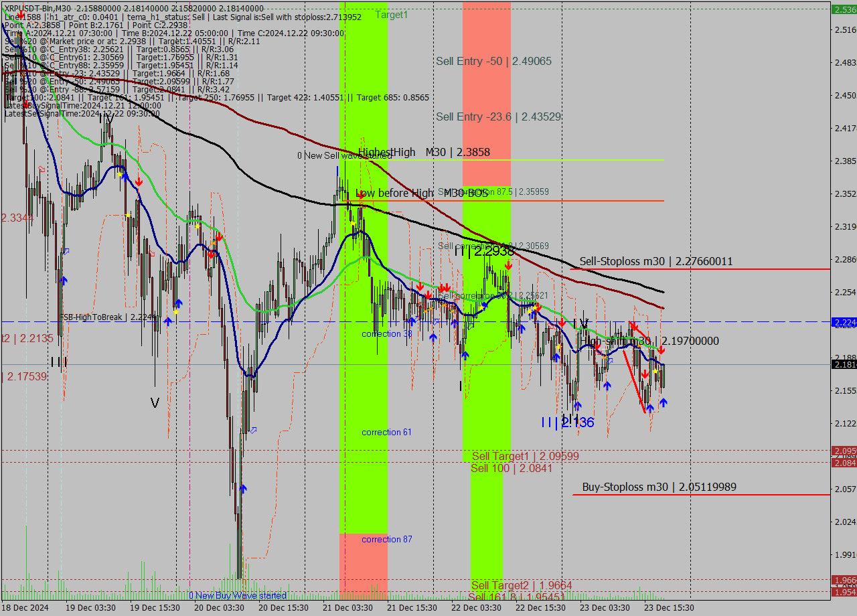The image size is (857, 616).
Task: Click the red 1.966 price tag on axis
Action: point(844,580)
